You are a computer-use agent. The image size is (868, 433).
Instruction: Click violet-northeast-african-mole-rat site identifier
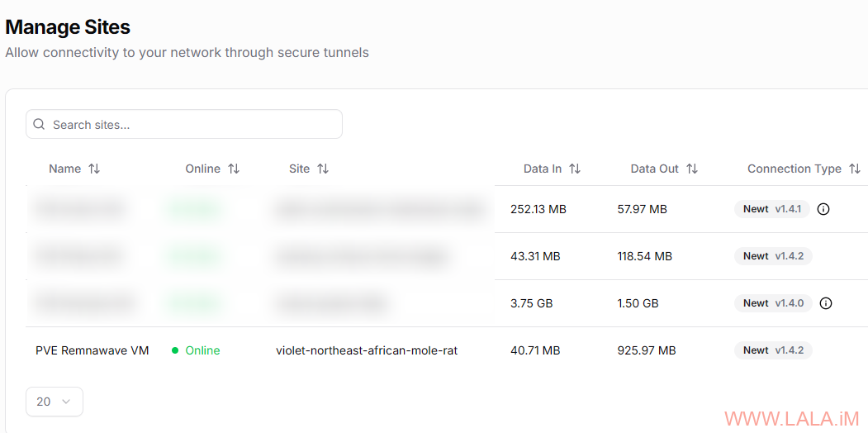pos(367,350)
